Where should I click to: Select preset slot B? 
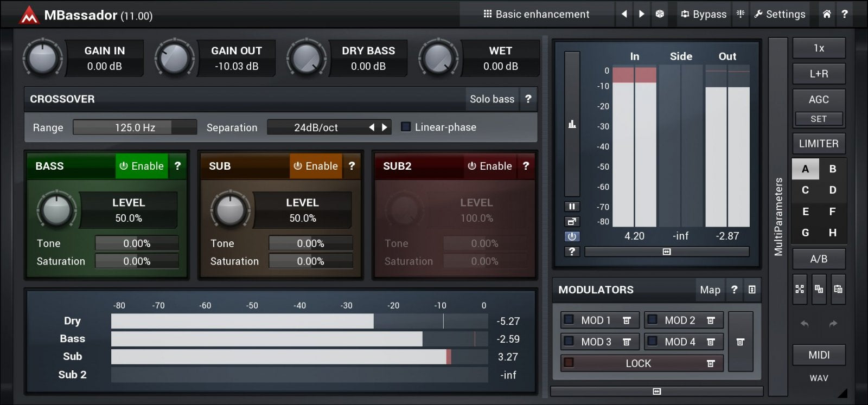coord(832,169)
